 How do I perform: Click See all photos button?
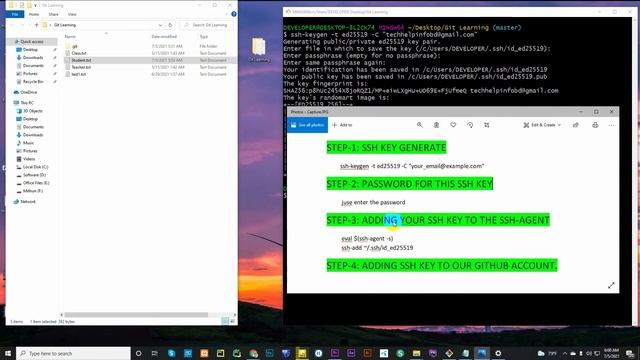[x=307, y=125]
